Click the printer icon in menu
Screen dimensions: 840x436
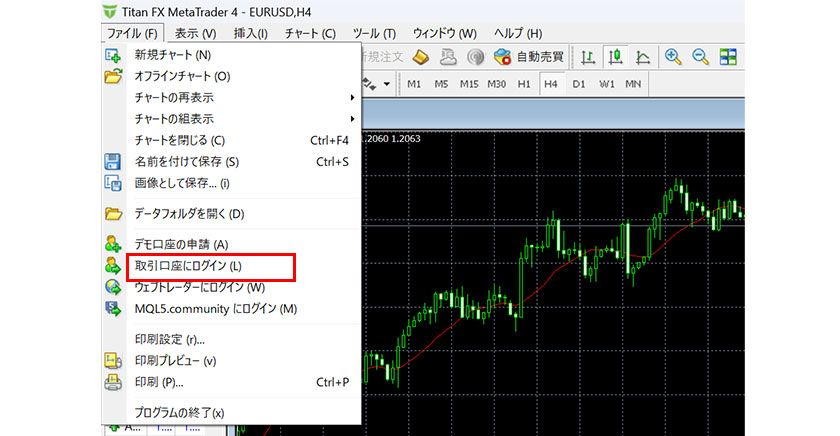click(113, 382)
